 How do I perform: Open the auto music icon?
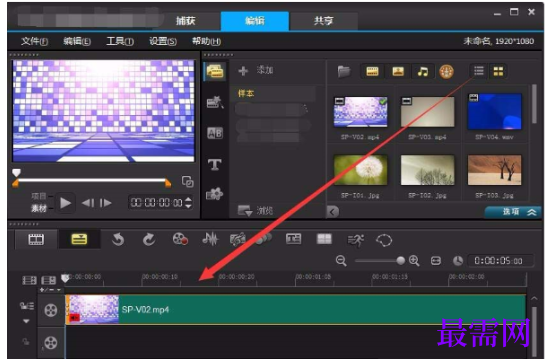[237, 240]
